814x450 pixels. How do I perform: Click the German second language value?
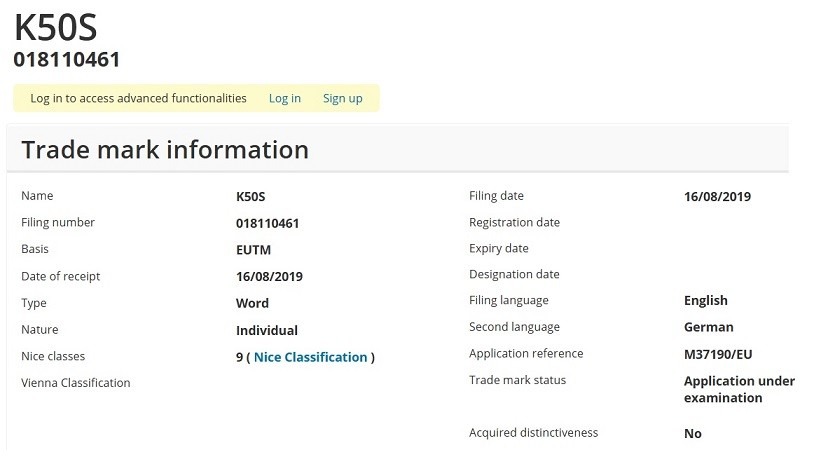pyautogui.click(x=708, y=327)
